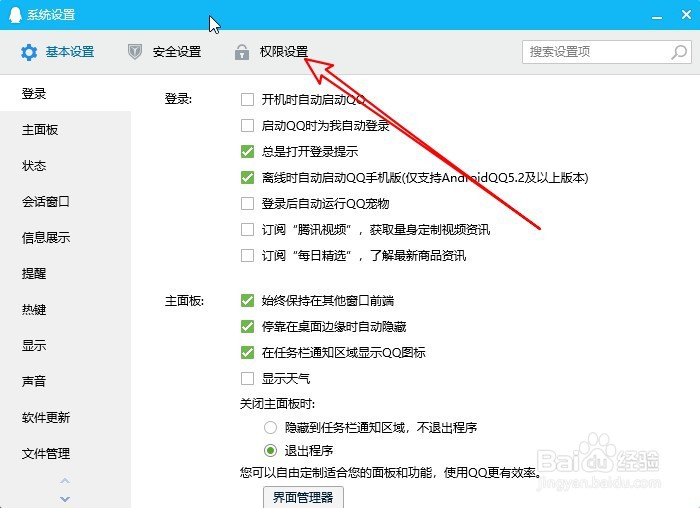
Task: Click the 主面板: section heading
Action: click(x=184, y=301)
